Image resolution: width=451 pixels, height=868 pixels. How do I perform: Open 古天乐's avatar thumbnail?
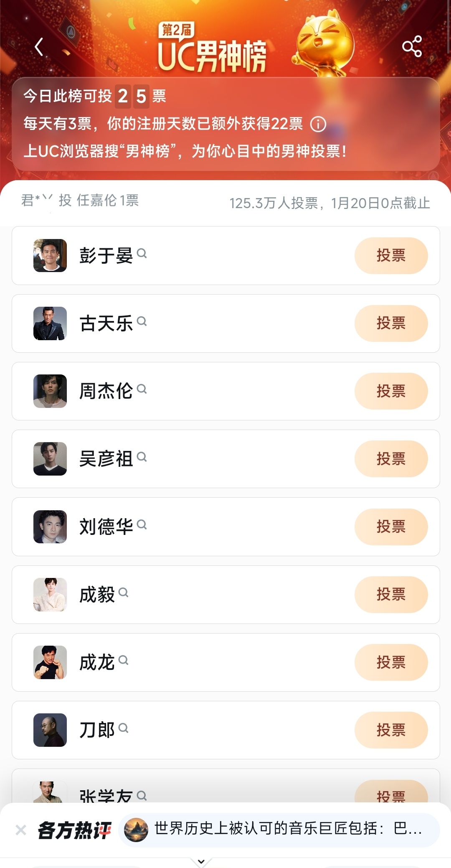(x=50, y=323)
